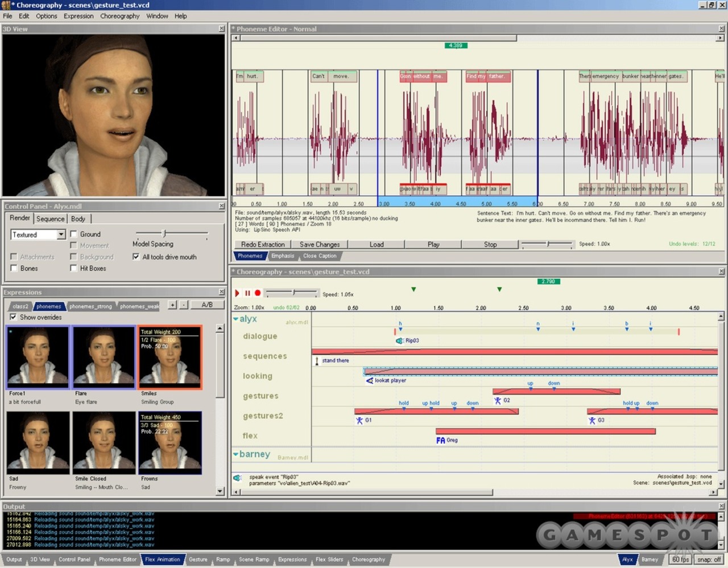Close the Control Panel - Alyx.mdl panel
Viewport: 728px width, 568px height.
pos(222,206)
